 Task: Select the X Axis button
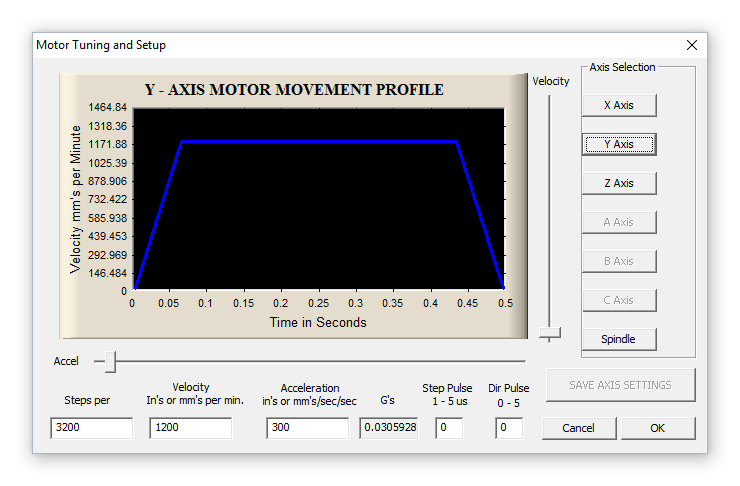pyautogui.click(x=619, y=105)
